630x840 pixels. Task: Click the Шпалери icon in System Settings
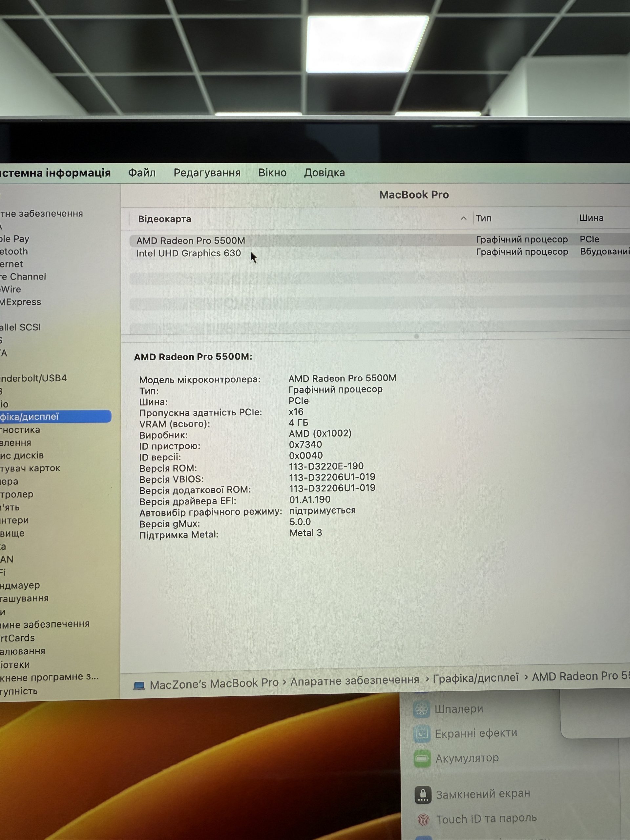[422, 709]
